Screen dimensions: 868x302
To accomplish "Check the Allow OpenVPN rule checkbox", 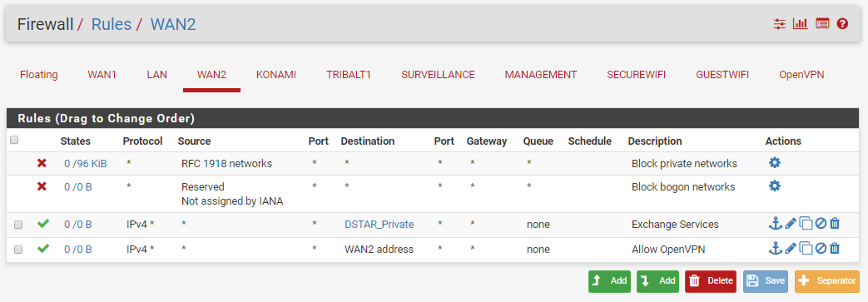I will coord(18,250).
